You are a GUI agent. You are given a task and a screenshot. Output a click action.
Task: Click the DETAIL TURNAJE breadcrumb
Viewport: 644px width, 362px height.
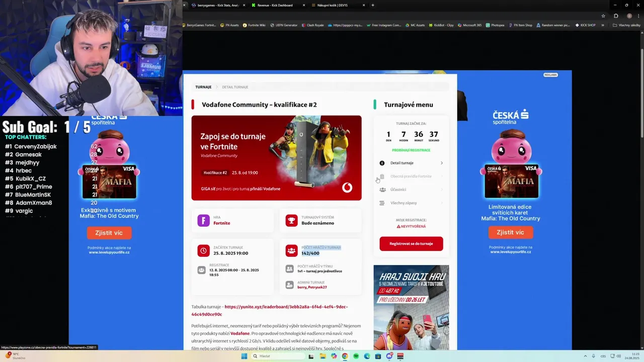(235, 87)
